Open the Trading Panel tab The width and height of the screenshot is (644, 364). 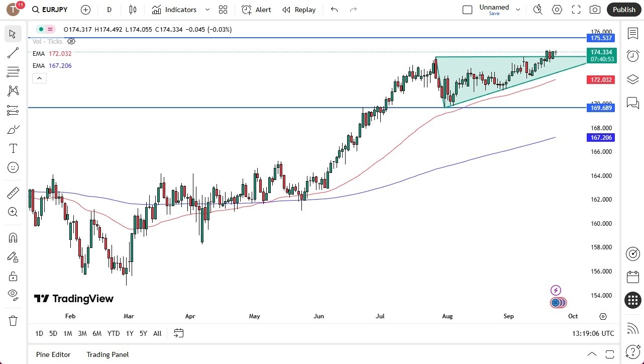click(107, 354)
